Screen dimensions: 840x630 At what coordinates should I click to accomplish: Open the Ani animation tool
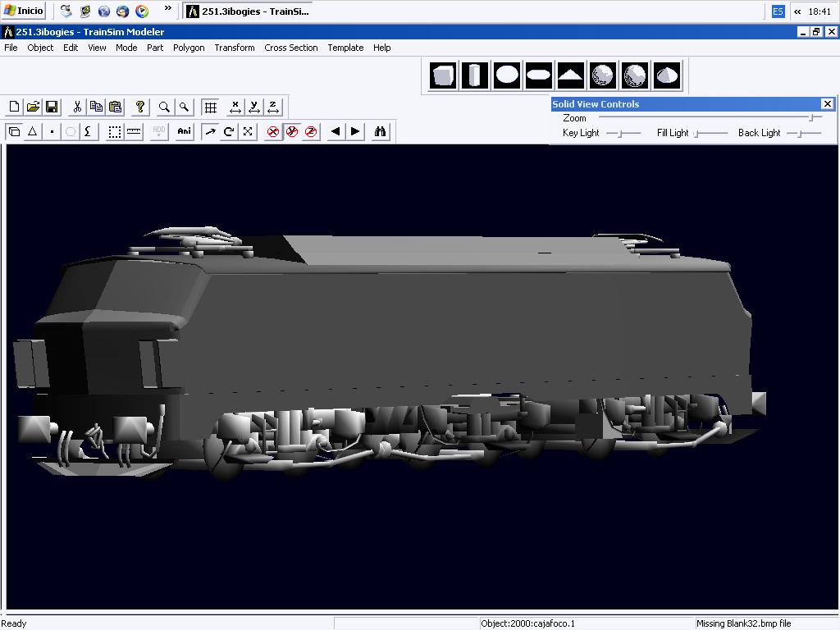(184, 131)
